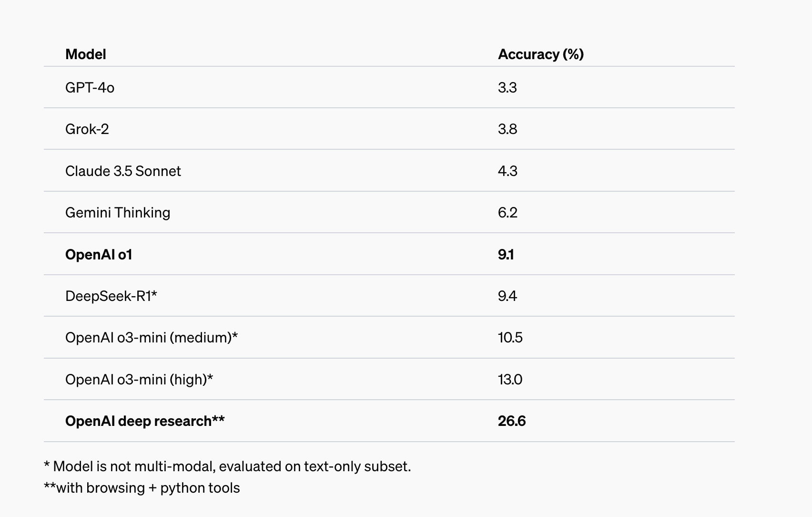Click the 6.2 accuracy value
This screenshot has height=517, width=812.
click(507, 213)
